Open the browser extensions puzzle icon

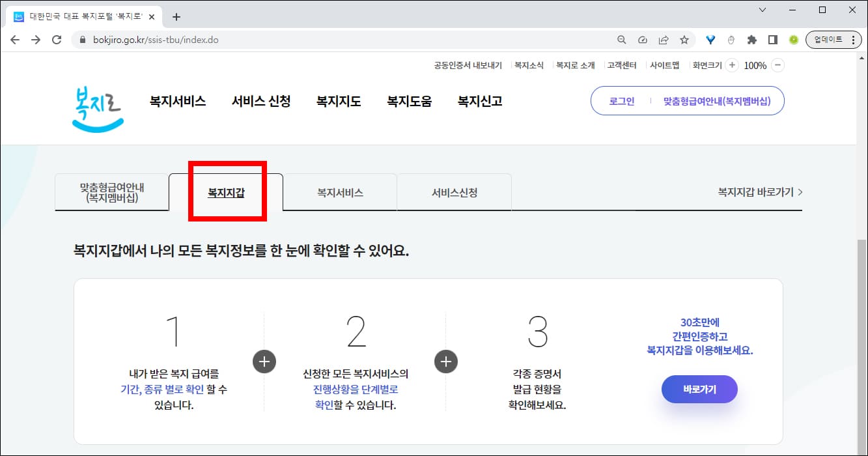point(751,39)
